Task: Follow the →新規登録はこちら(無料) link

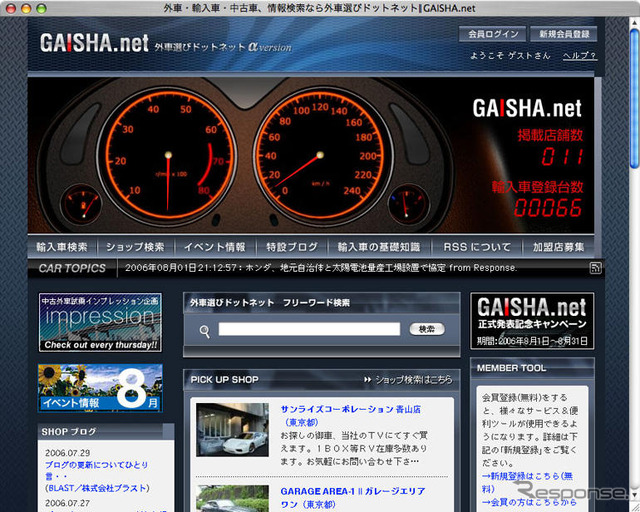Action: pos(527,482)
